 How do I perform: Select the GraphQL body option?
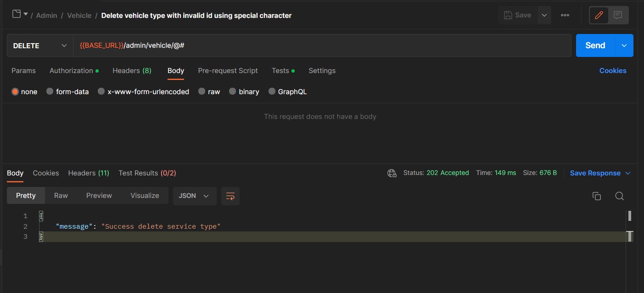(x=288, y=91)
